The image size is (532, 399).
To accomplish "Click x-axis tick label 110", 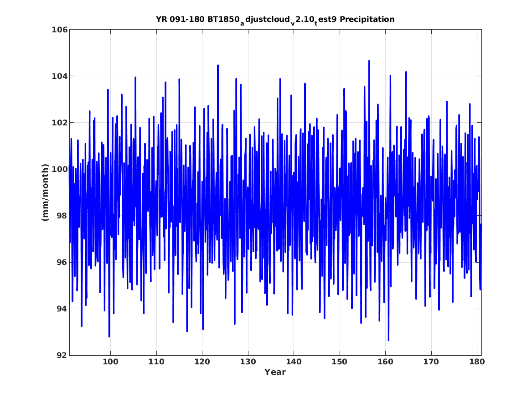I will coord(156,362).
